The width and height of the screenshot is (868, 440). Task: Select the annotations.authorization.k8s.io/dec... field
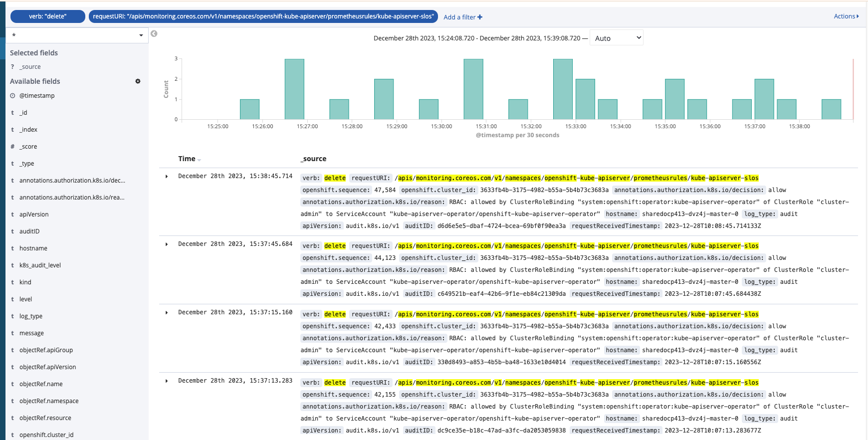coord(72,181)
